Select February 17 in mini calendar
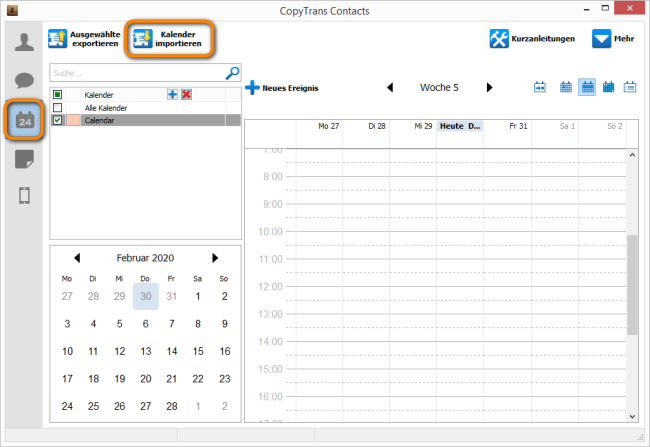This screenshot has height=447, width=650. tap(67, 379)
